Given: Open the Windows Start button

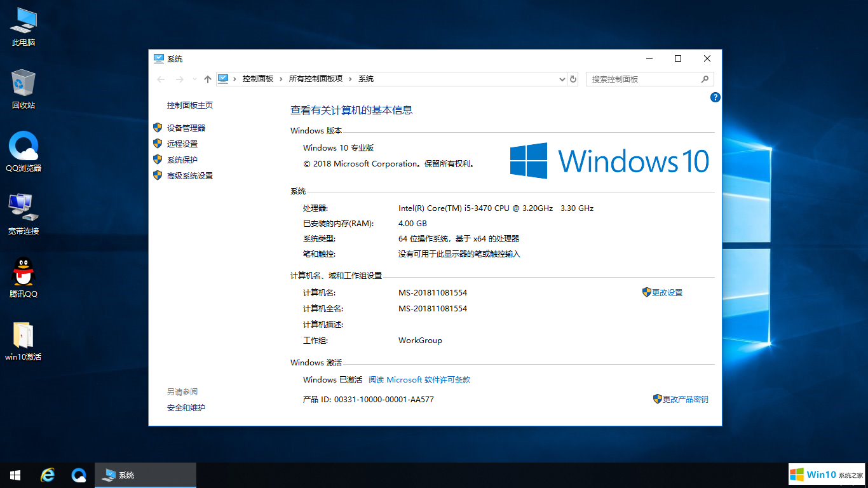Looking at the screenshot, I should 15,475.
